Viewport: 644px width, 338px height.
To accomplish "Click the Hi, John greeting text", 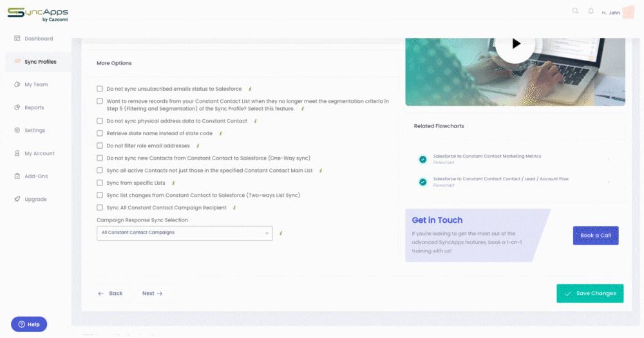I will [611, 13].
